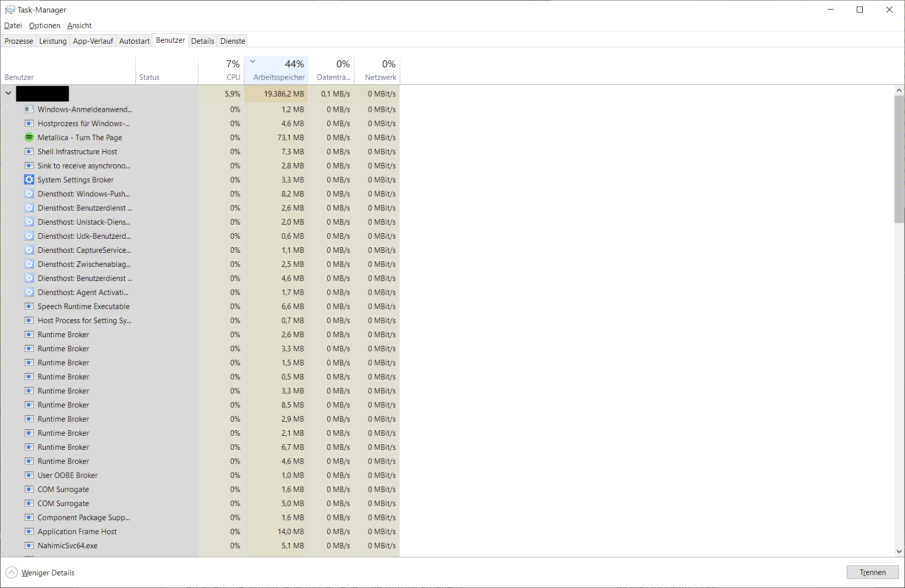Sort by the Netzwerk column header
The height and width of the screenshot is (588, 905).
point(377,70)
